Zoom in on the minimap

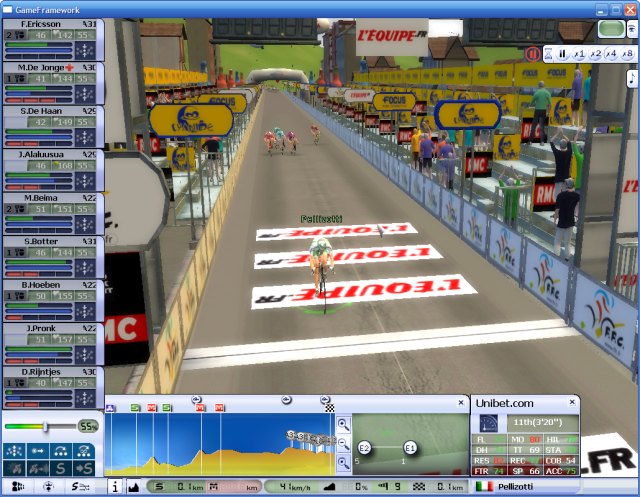343,424
